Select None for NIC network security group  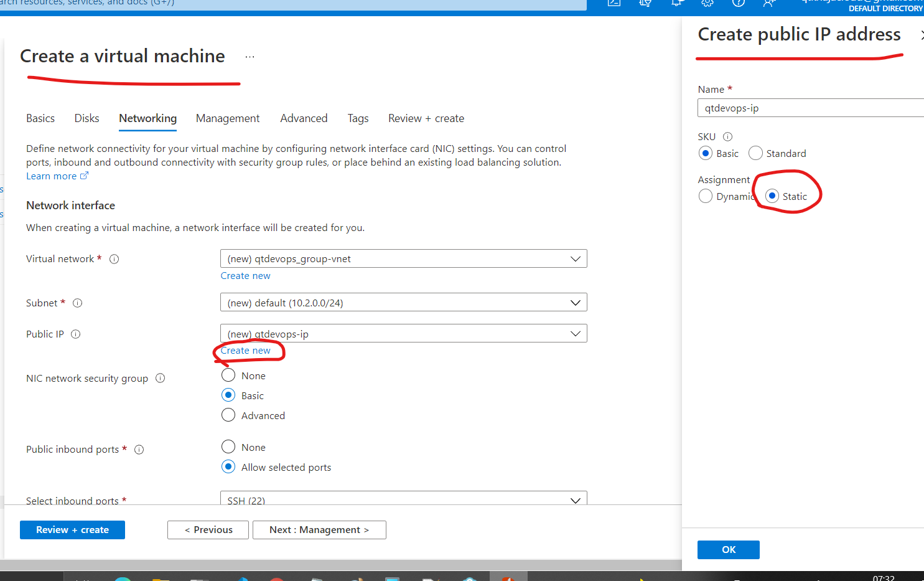[x=228, y=376]
